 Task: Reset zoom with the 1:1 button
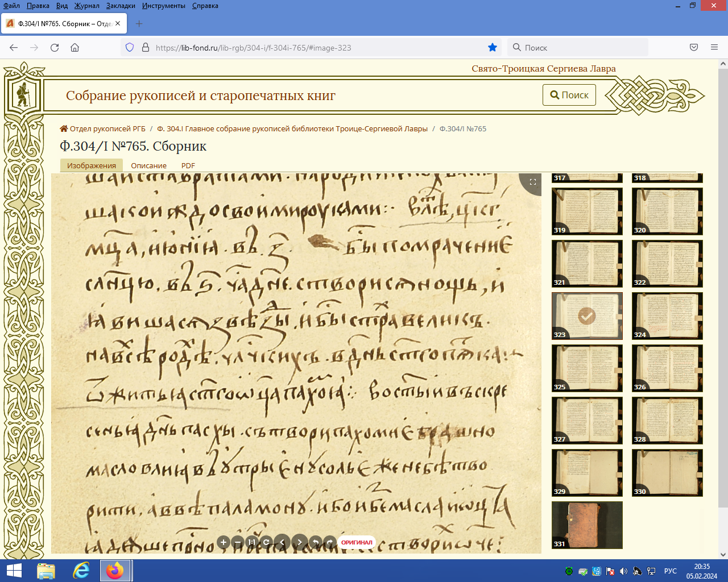tap(251, 542)
